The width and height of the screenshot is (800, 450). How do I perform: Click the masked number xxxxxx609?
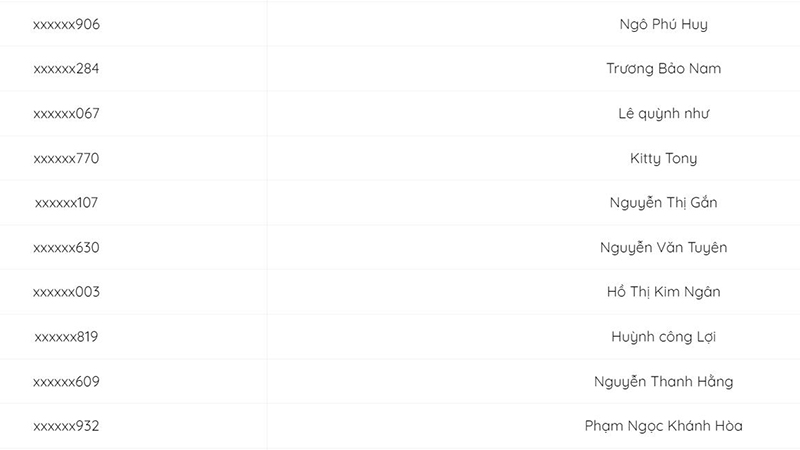click(x=66, y=382)
